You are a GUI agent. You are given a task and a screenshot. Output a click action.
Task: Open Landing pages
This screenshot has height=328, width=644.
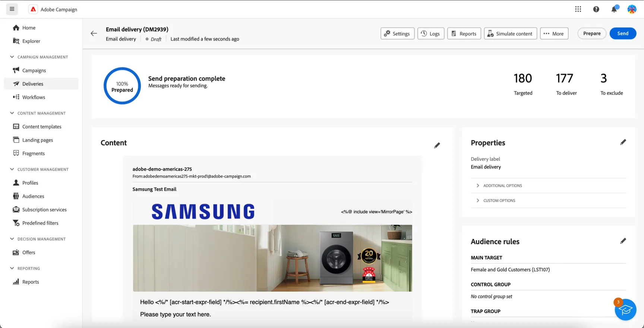tap(41, 140)
